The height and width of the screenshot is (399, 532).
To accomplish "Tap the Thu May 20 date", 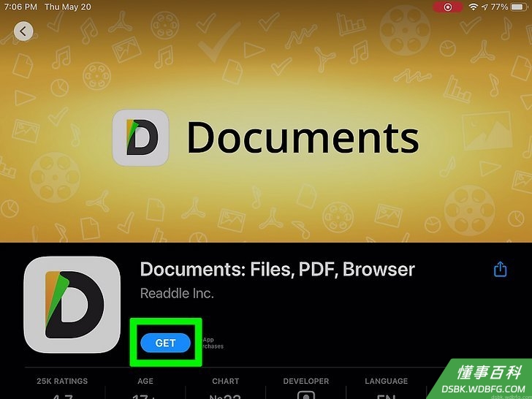I will pos(68,7).
